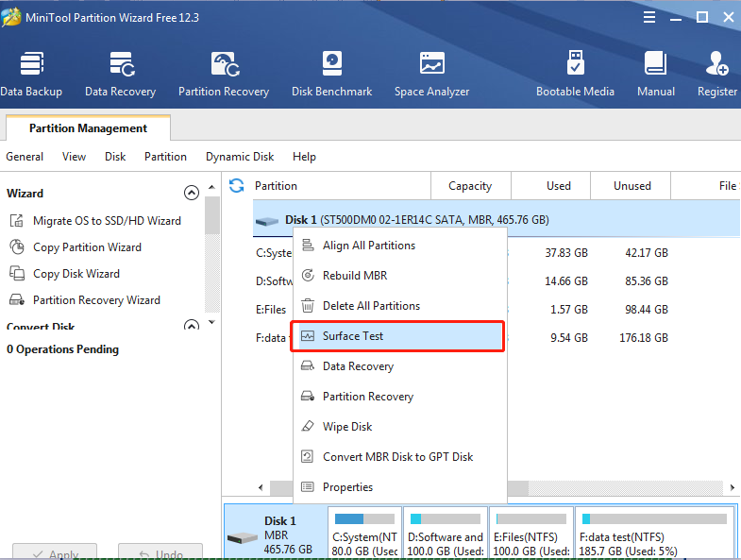This screenshot has width=741, height=560.
Task: Open the Partition menu
Action: click(165, 157)
